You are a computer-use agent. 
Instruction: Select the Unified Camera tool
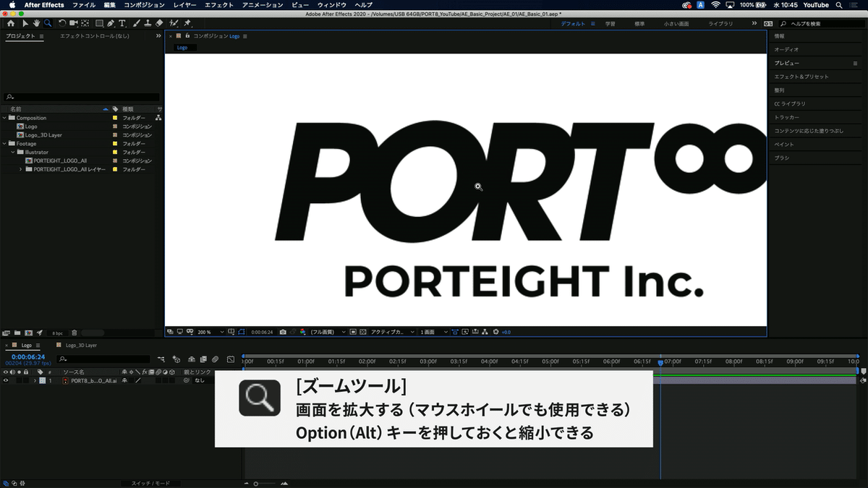pyautogui.click(x=73, y=23)
